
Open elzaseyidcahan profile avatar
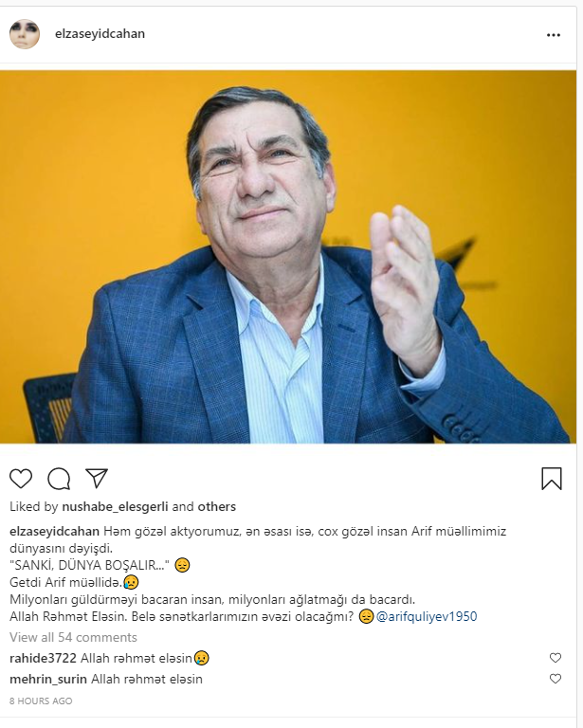click(x=25, y=34)
